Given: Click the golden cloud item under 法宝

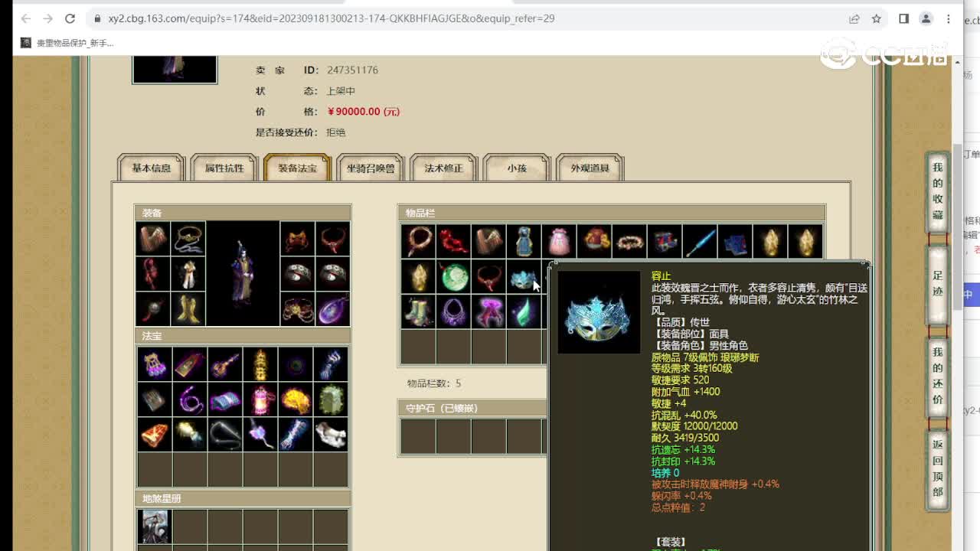Looking at the screenshot, I should coord(296,399).
